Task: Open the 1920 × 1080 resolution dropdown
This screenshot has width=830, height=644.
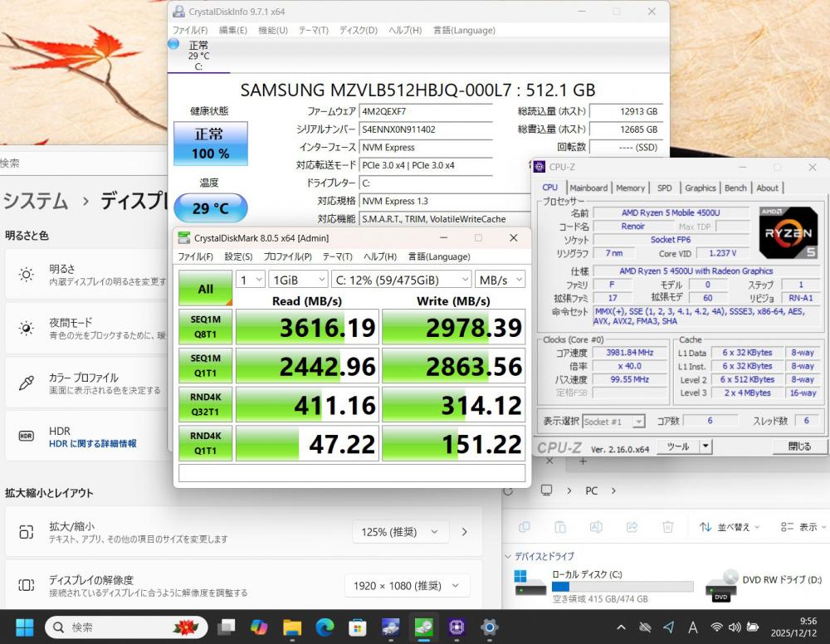Action: pyautogui.click(x=407, y=586)
